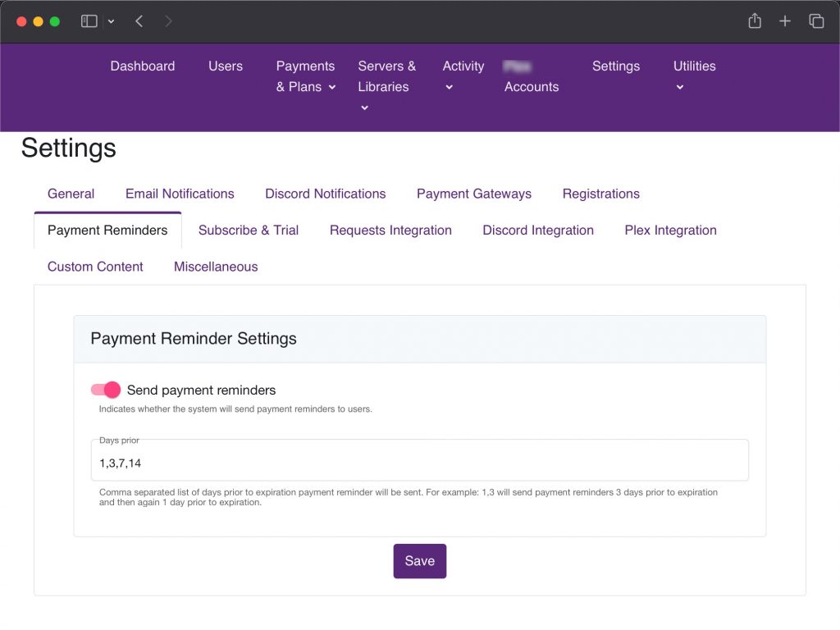Open the Share icon in toolbar
The width and height of the screenshot is (840, 630).
pos(755,21)
